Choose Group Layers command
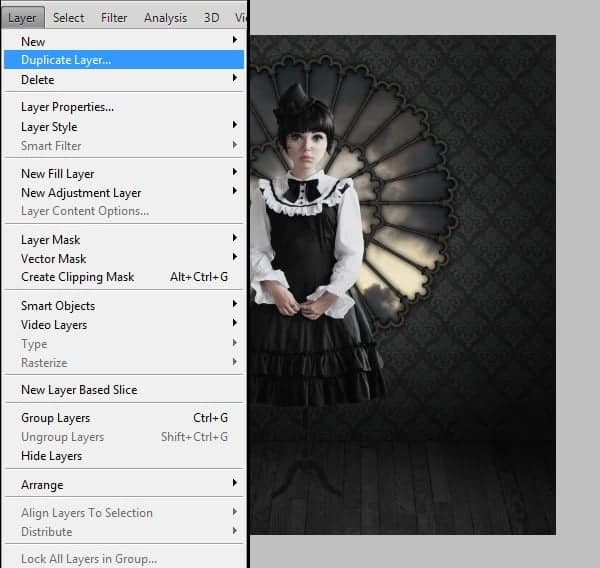 pyautogui.click(x=55, y=418)
